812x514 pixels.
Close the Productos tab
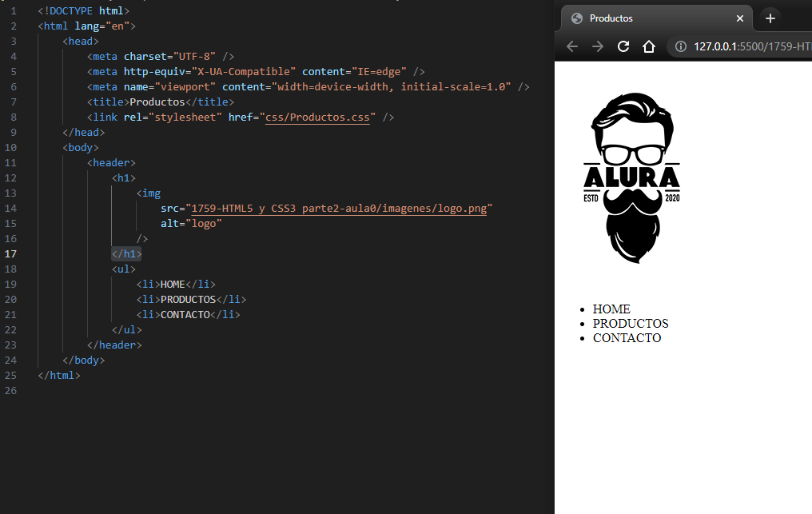coord(740,18)
